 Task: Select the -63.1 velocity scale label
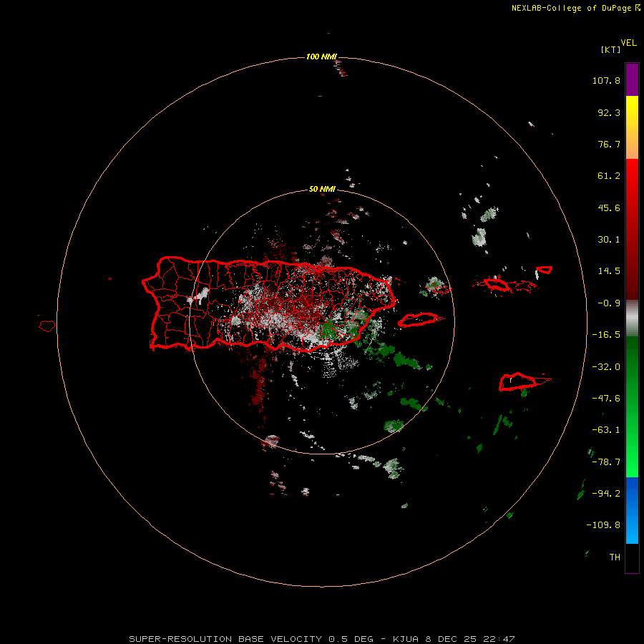[x=606, y=430]
